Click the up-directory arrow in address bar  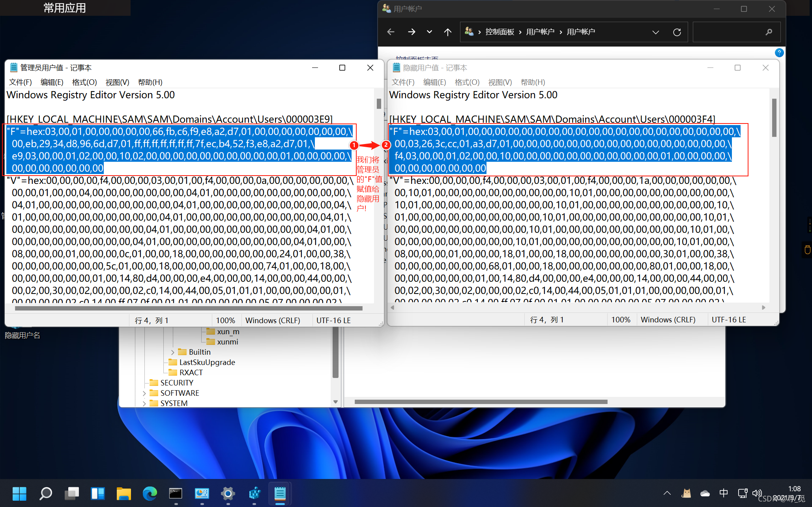[447, 32]
